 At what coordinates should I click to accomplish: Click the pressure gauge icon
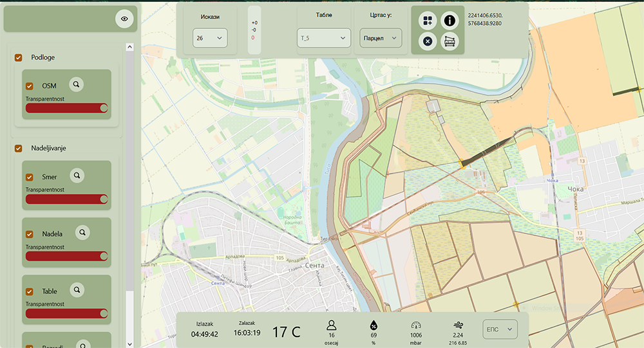pos(415,325)
